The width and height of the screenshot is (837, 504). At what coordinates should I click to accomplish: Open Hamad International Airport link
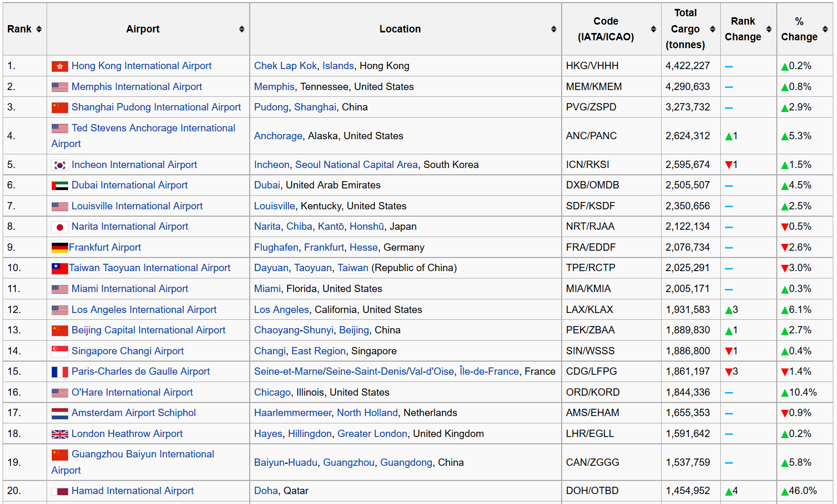132,491
